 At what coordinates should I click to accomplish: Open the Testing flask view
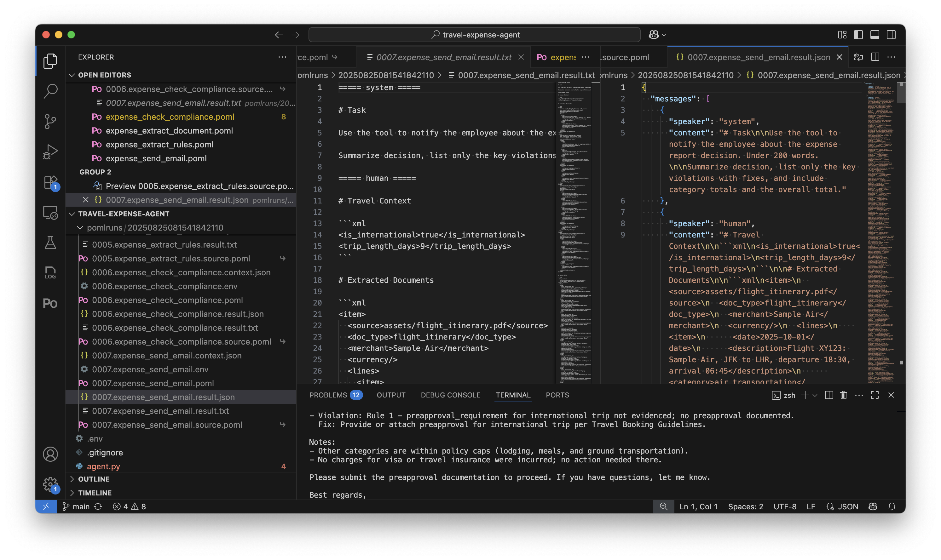(50, 243)
